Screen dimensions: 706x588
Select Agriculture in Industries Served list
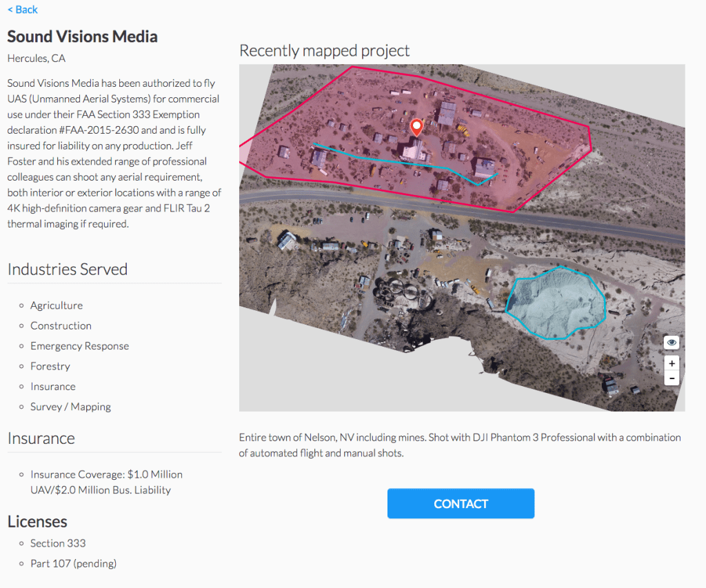(56, 305)
